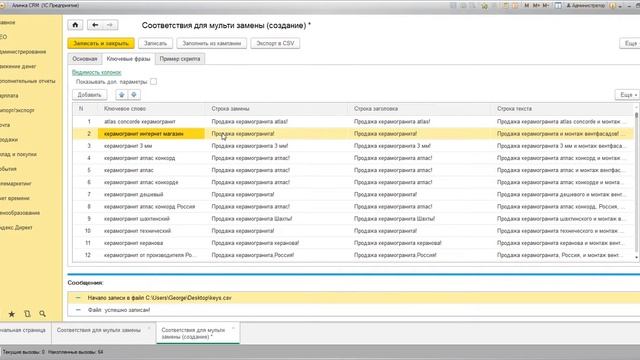640x360 pixels.
Task: Click 'Записать и закрыть' button
Action: tap(101, 43)
